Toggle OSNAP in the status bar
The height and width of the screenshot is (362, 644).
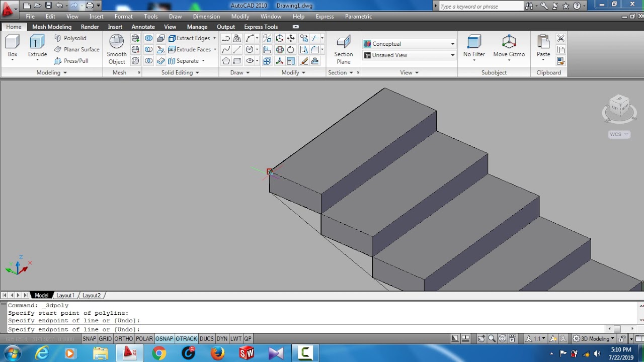tap(164, 339)
